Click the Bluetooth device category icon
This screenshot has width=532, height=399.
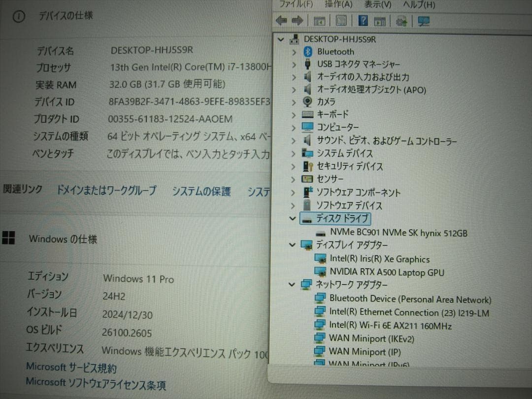pyautogui.click(x=307, y=51)
